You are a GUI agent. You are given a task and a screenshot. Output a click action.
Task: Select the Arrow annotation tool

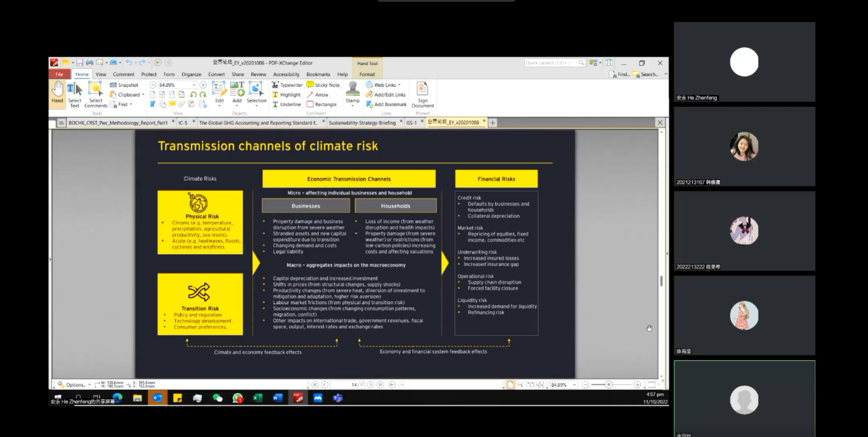click(318, 95)
